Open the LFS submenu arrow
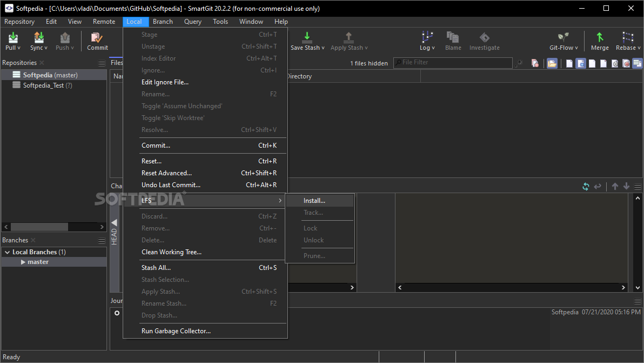The image size is (644, 363). coord(280,200)
